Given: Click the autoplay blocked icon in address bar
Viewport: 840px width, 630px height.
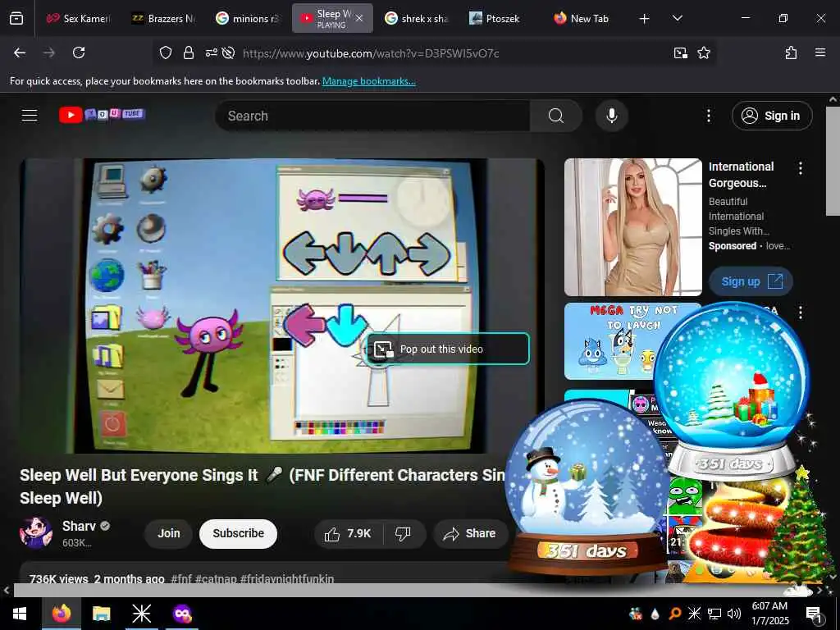Looking at the screenshot, I should click(x=229, y=52).
